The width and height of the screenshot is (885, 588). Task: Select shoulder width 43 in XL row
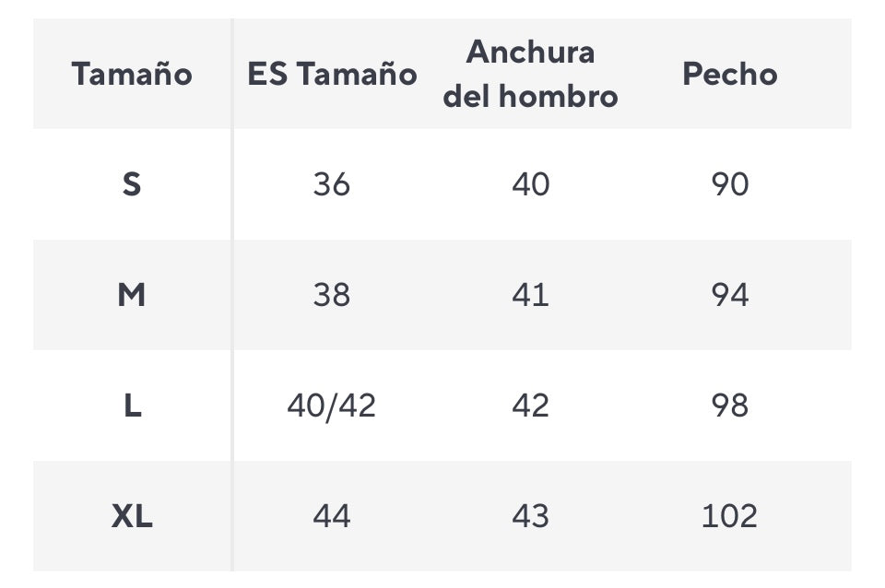pos(530,516)
